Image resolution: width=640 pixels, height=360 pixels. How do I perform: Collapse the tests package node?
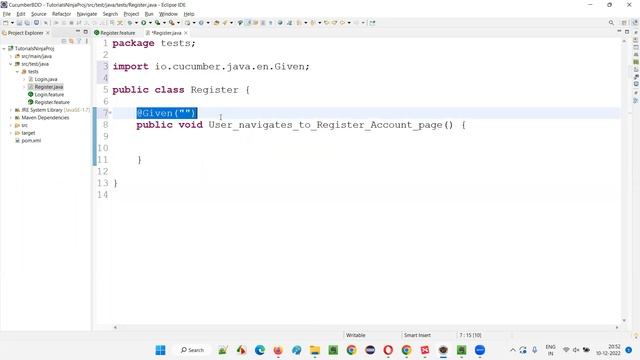pyautogui.click(x=18, y=72)
